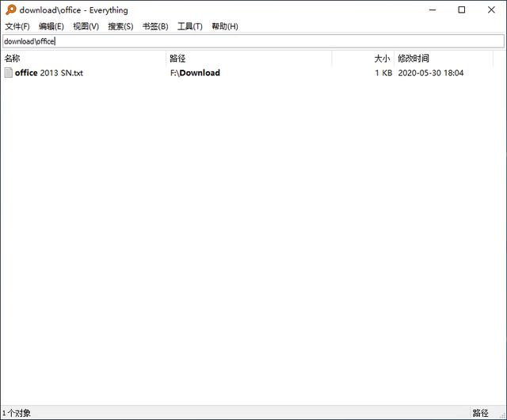
Task: Open the 视图(V) menu
Action: click(86, 26)
